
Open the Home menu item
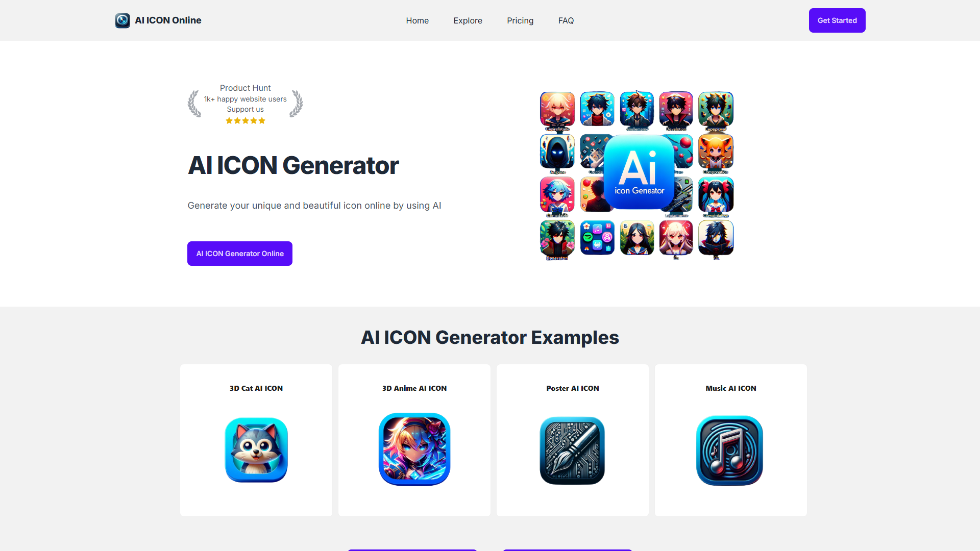tap(418, 20)
